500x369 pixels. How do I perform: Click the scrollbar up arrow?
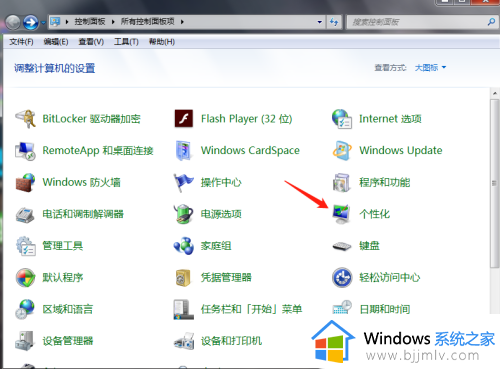pos(495,93)
